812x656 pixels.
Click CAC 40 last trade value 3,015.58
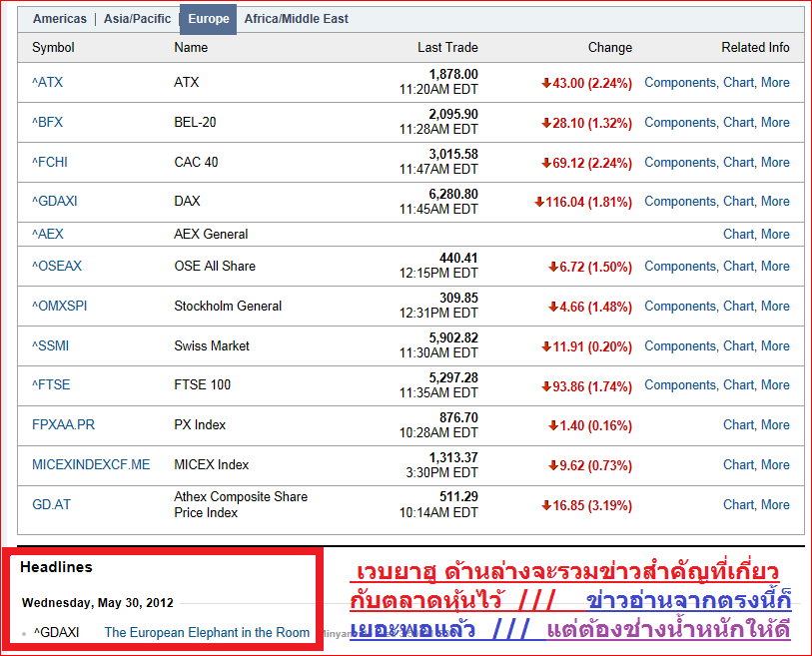453,154
